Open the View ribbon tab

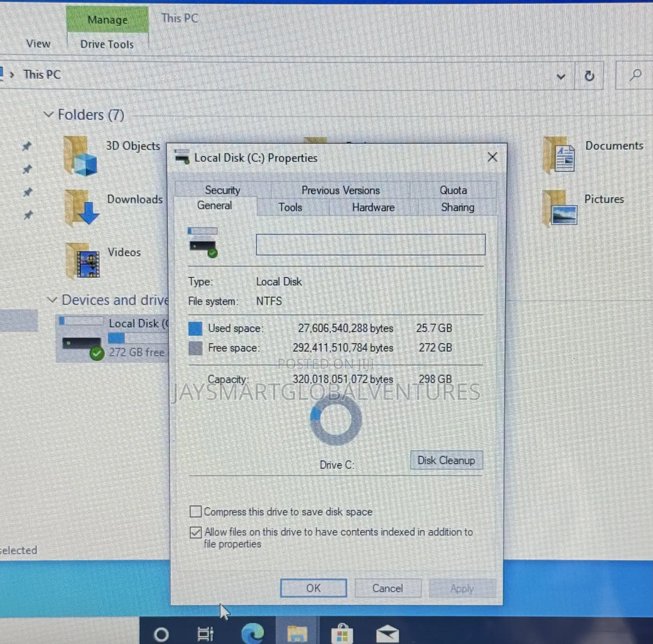pyautogui.click(x=38, y=44)
